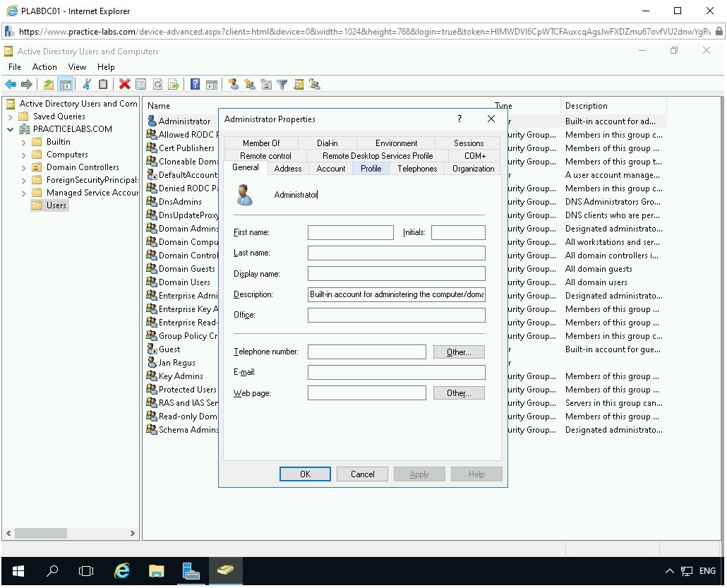Screen dimensions: 727x588
Task: Switch to the Address tab
Action: (x=288, y=169)
